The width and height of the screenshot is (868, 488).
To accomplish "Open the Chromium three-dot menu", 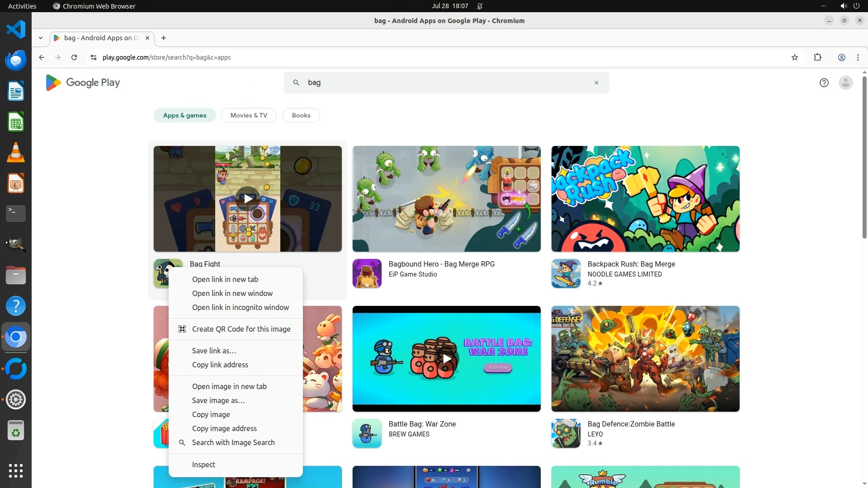I will [x=858, y=57].
